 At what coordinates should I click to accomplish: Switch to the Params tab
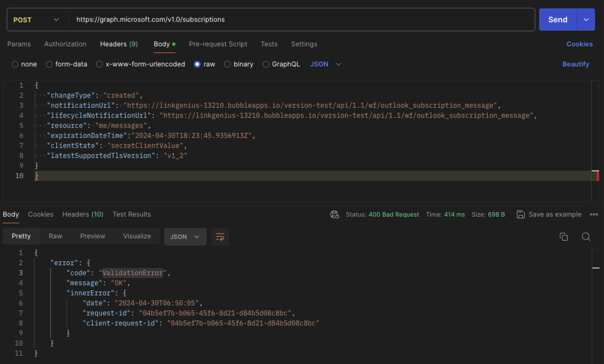(x=19, y=44)
